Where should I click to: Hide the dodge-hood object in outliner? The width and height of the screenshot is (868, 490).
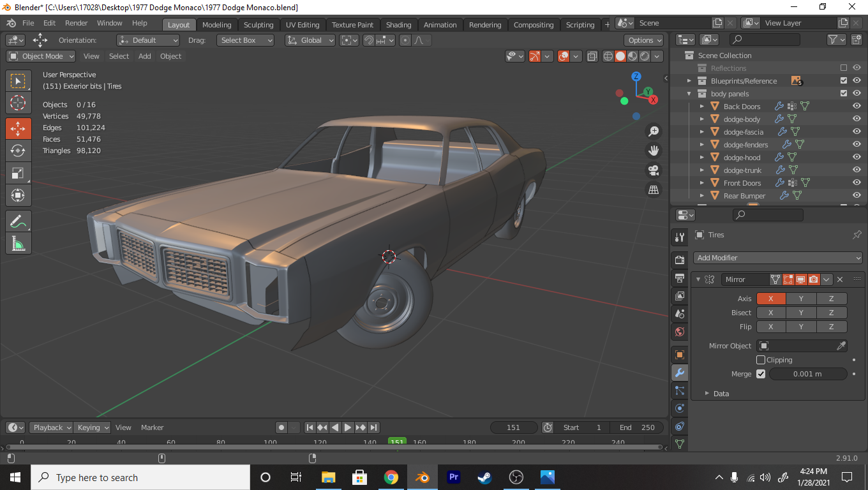(x=857, y=158)
